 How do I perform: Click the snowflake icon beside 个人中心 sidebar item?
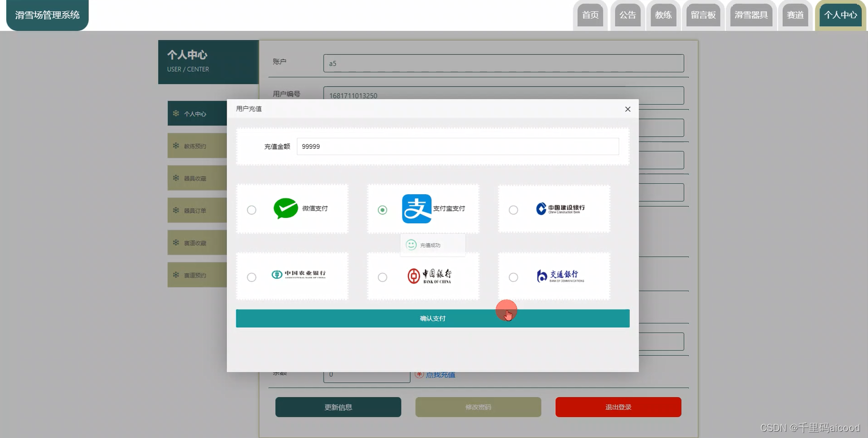tap(176, 113)
